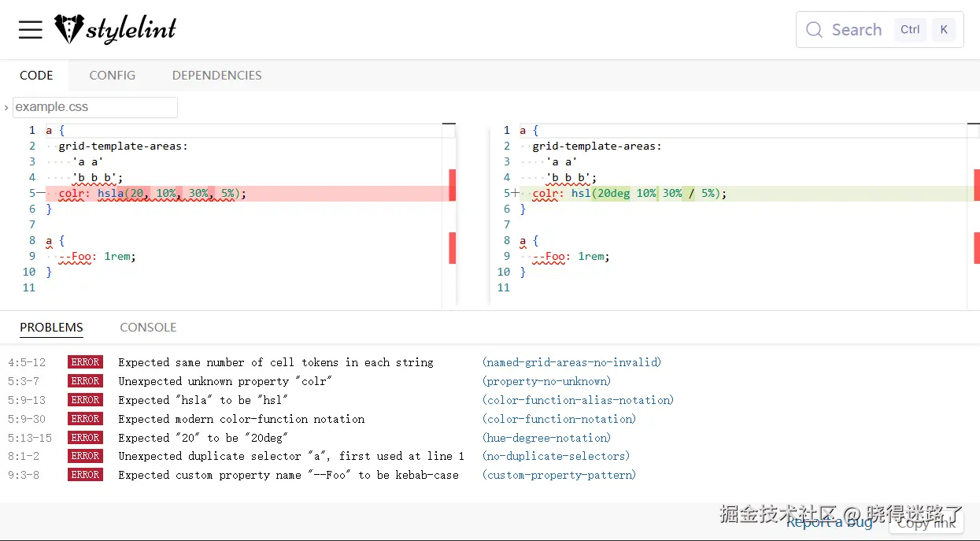Open the DEPENDENCIES tab
The width and height of the screenshot is (980, 541).
pos(216,76)
